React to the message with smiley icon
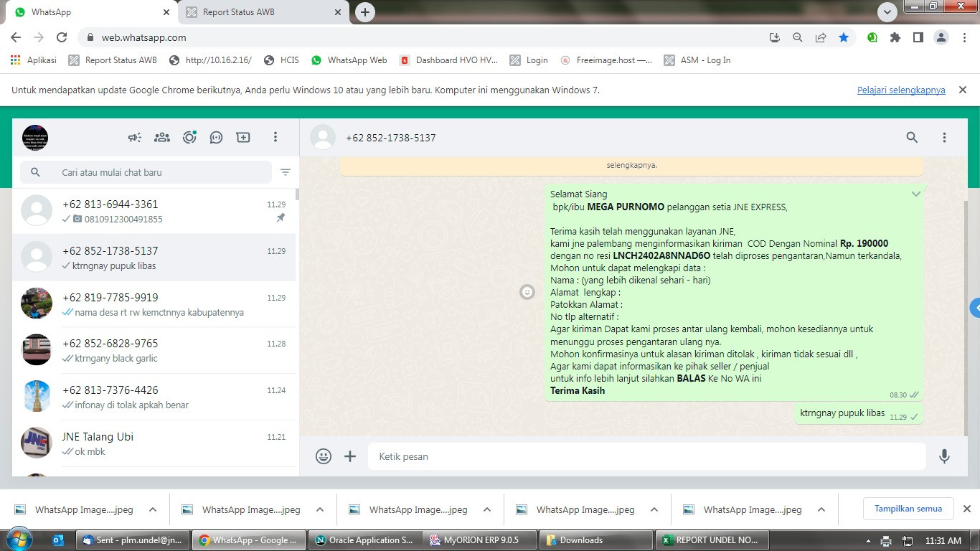The width and height of the screenshot is (980, 551). point(527,292)
